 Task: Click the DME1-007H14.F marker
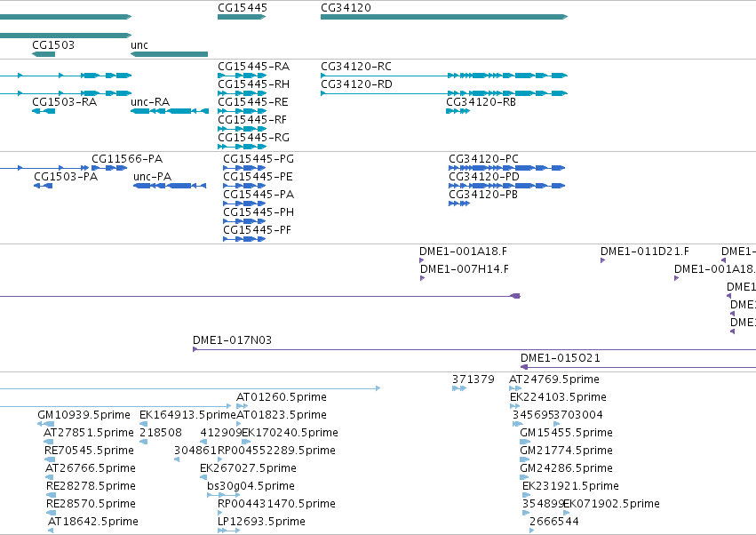tap(422, 278)
